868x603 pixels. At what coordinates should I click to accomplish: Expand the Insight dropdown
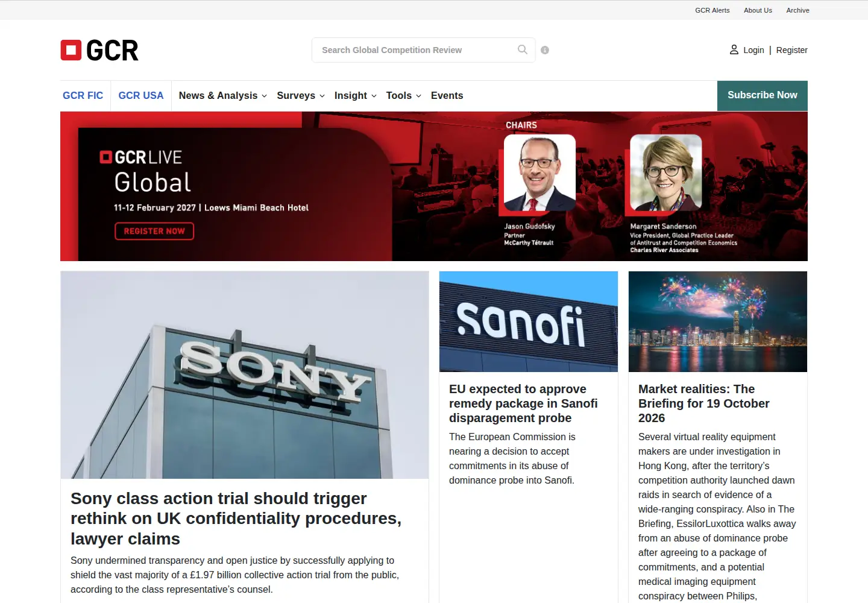pyautogui.click(x=356, y=95)
